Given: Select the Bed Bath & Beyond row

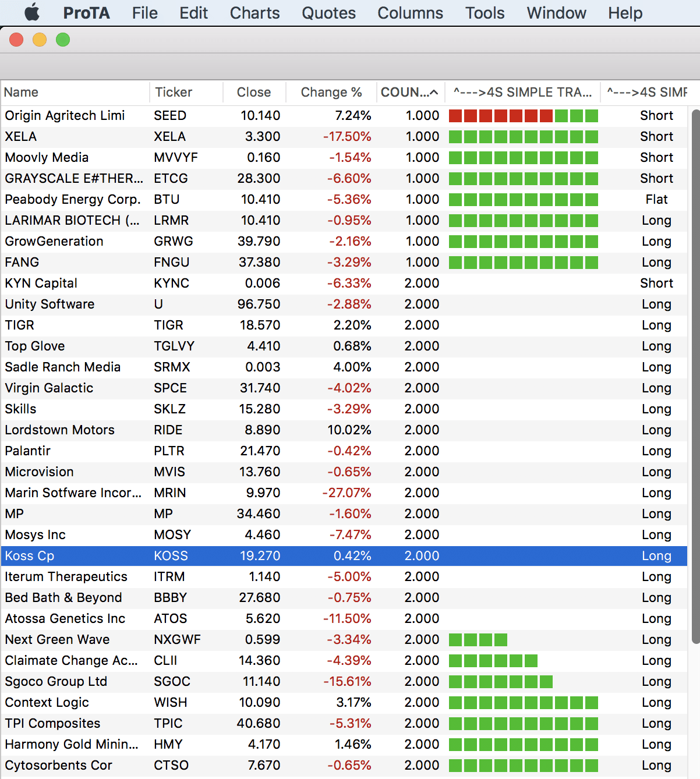Looking at the screenshot, I should pyautogui.click(x=344, y=597).
